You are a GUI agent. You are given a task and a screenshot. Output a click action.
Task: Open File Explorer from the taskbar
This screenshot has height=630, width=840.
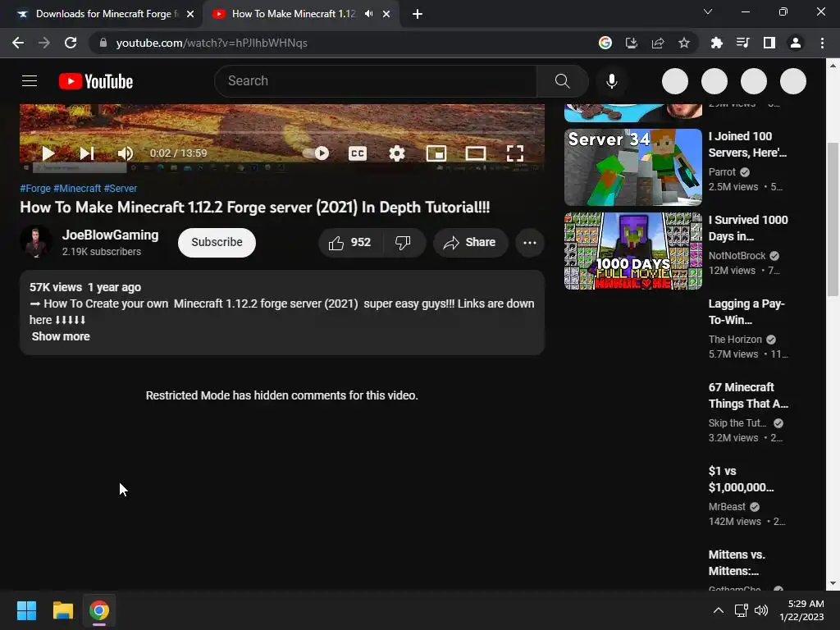62,610
